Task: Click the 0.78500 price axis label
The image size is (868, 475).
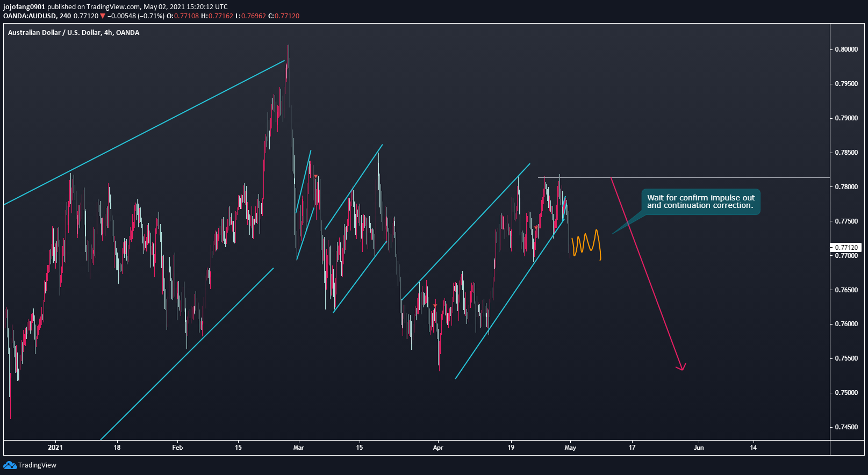Action: [847, 153]
